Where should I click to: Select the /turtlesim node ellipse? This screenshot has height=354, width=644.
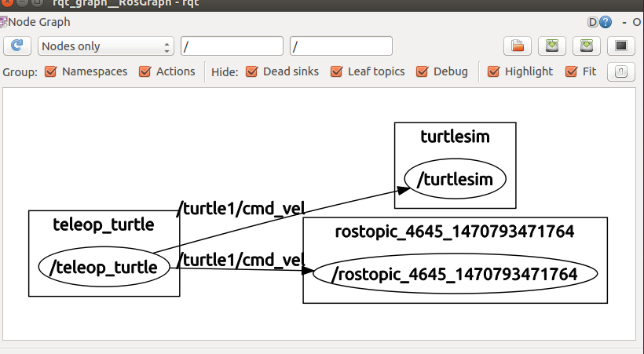click(x=456, y=180)
